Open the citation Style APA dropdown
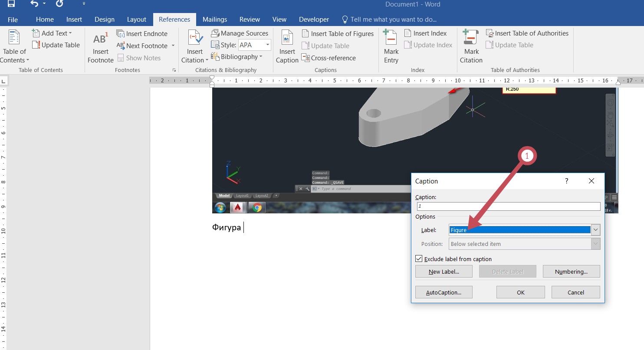Viewport: 644px width, 350px height. click(267, 45)
